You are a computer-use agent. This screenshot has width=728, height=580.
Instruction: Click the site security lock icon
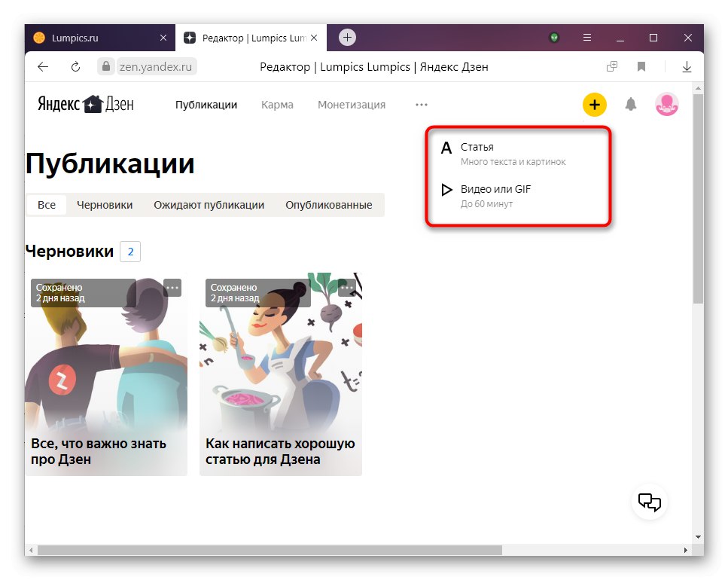pos(106,66)
